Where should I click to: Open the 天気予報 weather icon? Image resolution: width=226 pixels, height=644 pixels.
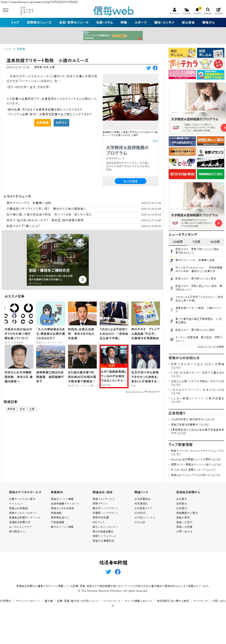coord(186,10)
